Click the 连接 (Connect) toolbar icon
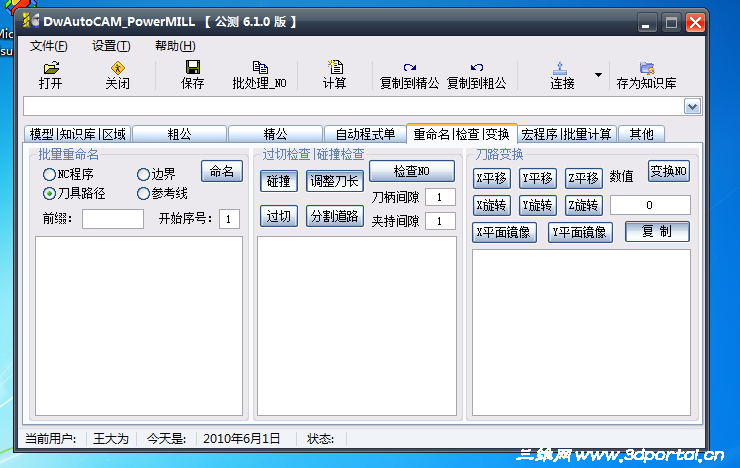The image size is (740, 468). point(560,68)
